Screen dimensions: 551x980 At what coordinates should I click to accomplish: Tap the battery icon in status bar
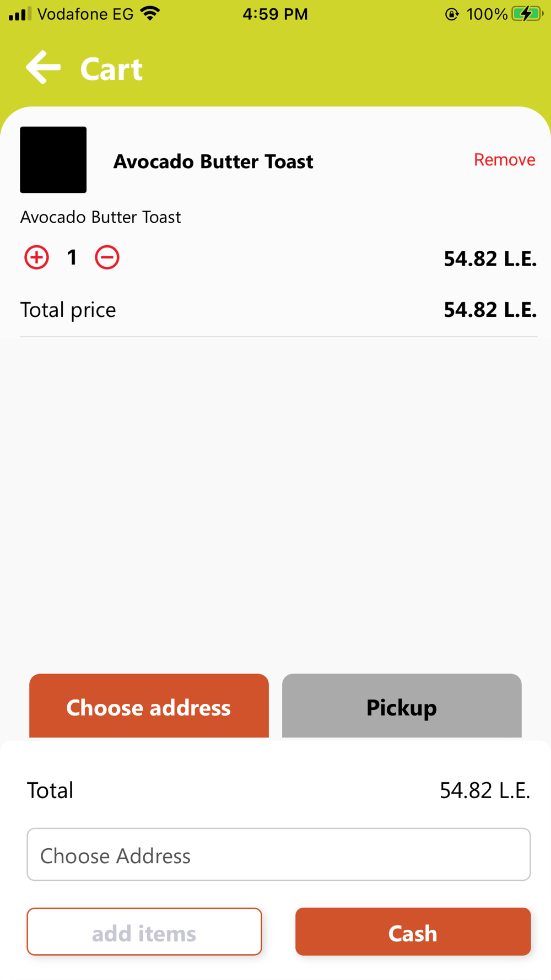tap(526, 14)
